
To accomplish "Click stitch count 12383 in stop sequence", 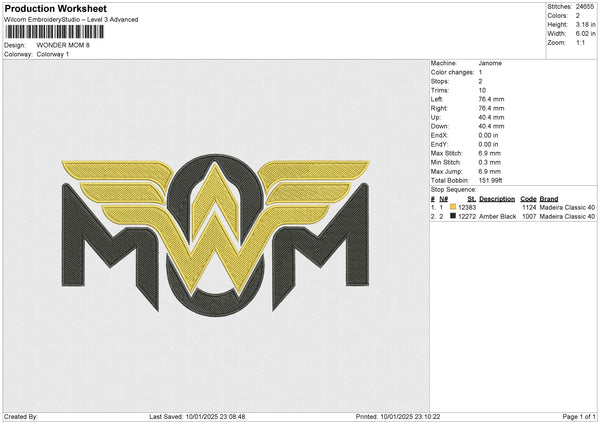I will coord(467,207).
